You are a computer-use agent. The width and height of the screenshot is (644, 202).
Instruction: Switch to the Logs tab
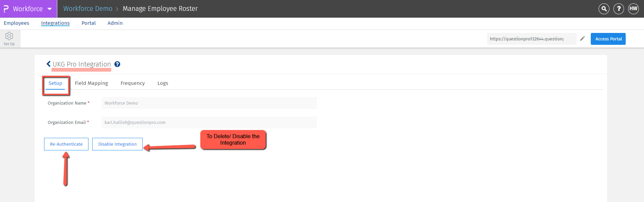[x=163, y=83]
